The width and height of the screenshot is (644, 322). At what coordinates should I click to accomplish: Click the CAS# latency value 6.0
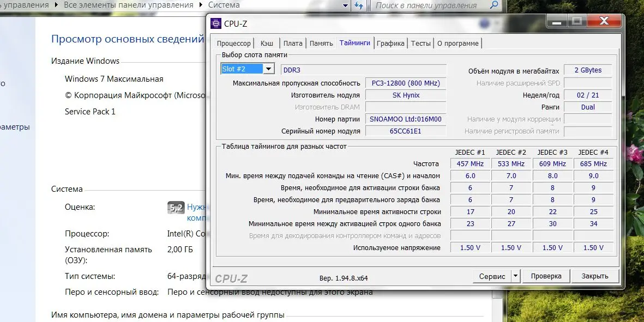point(470,175)
